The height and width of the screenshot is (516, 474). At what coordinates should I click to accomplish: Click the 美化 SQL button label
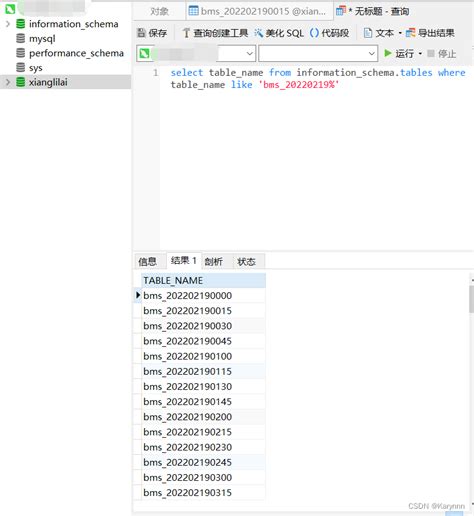(x=285, y=33)
